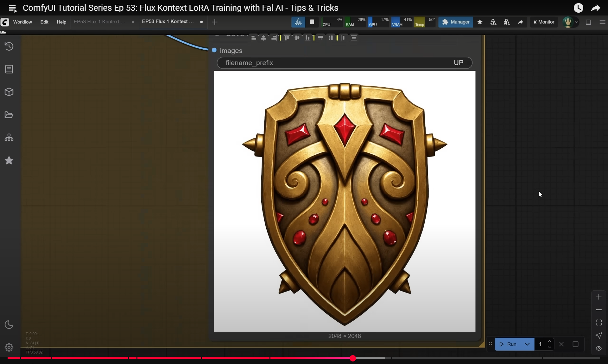Viewport: 608px width, 364px height.
Task: Seek the video progress bar playhead
Action: pyautogui.click(x=353, y=358)
